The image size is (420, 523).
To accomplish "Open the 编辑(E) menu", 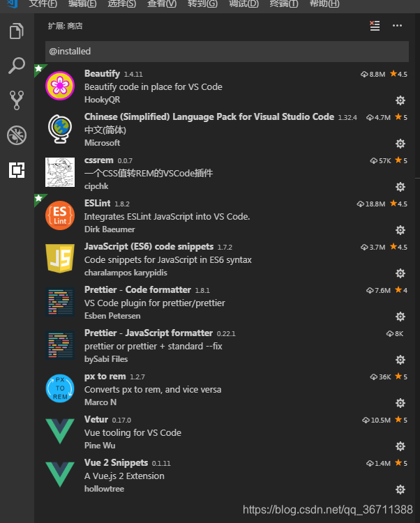I will pyautogui.click(x=82, y=4).
